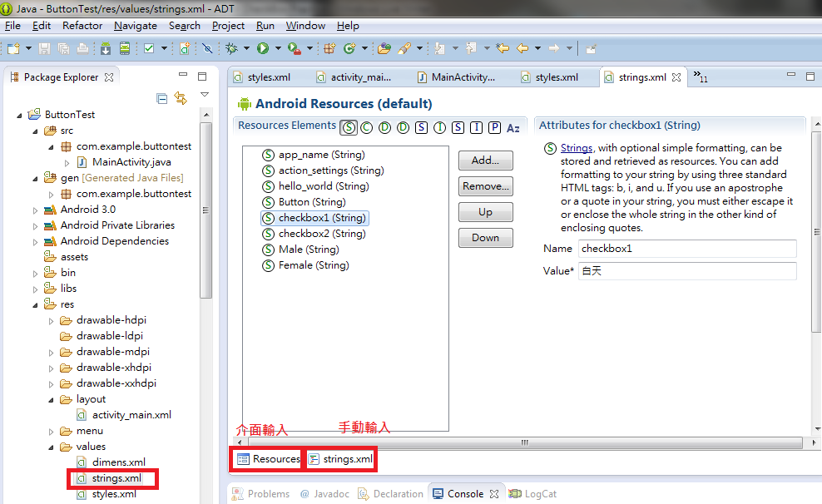Viewport: 822px width, 504px height.
Task: Show hidden editor tabs list (»11)
Action: click(x=701, y=77)
